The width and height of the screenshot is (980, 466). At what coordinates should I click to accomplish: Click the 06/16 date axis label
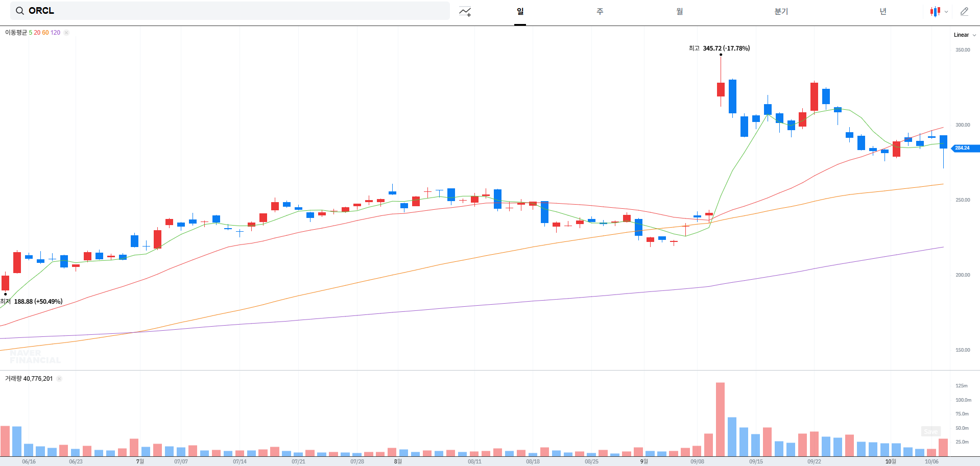[29, 461]
